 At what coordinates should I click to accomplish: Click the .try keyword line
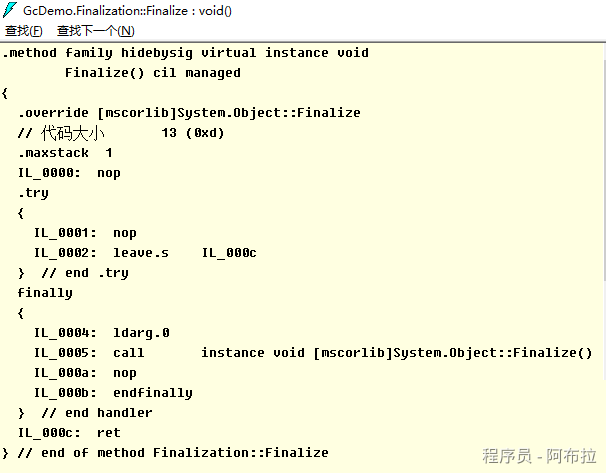tap(33, 193)
